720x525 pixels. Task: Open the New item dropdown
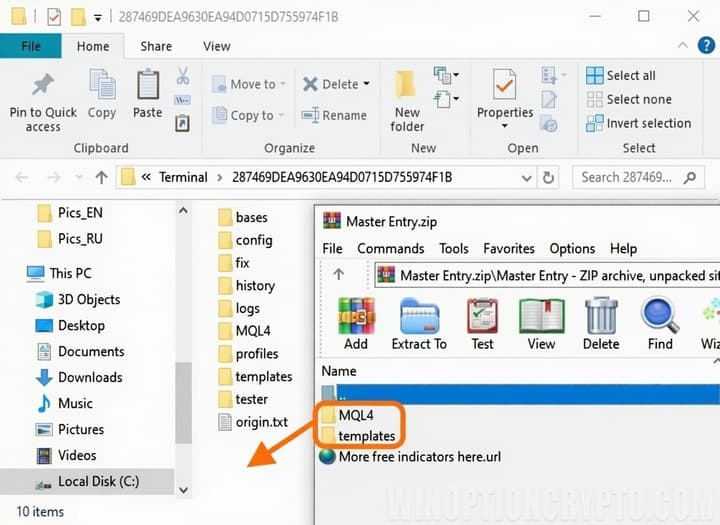tap(446, 74)
